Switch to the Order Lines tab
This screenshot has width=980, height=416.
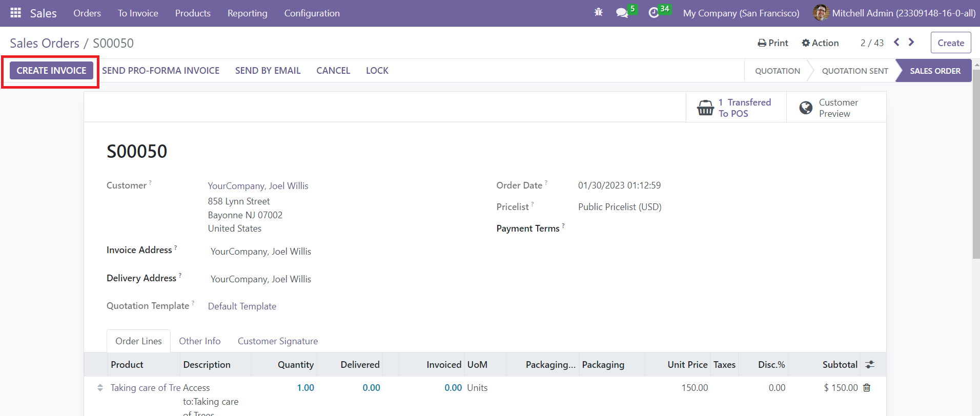(x=138, y=341)
